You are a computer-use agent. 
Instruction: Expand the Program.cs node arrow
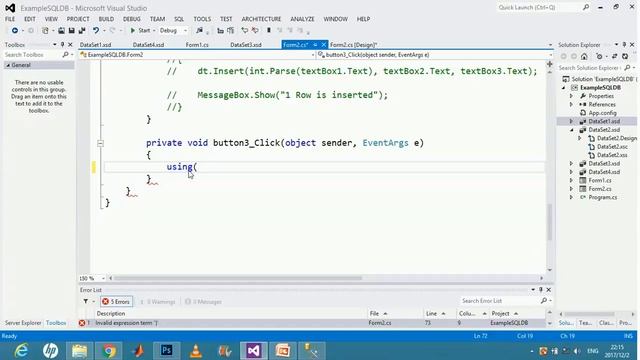pos(571,197)
